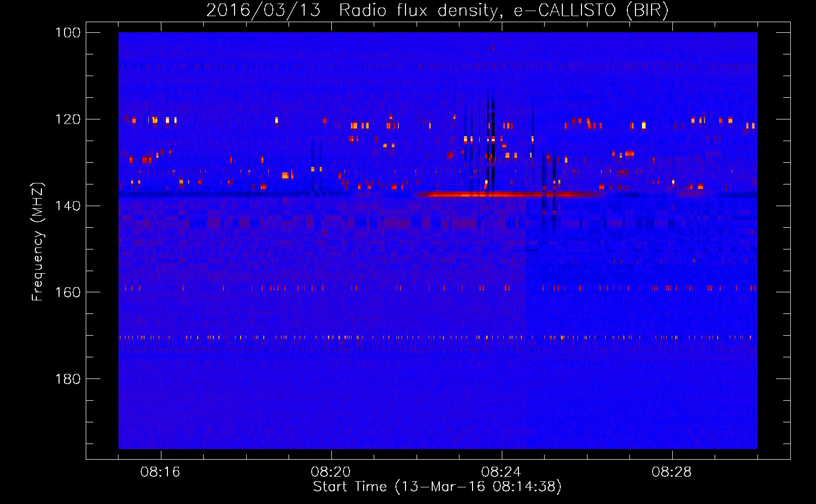The image size is (816, 504).
Task: Click the '180' frequency tick label
Action: 68,379
